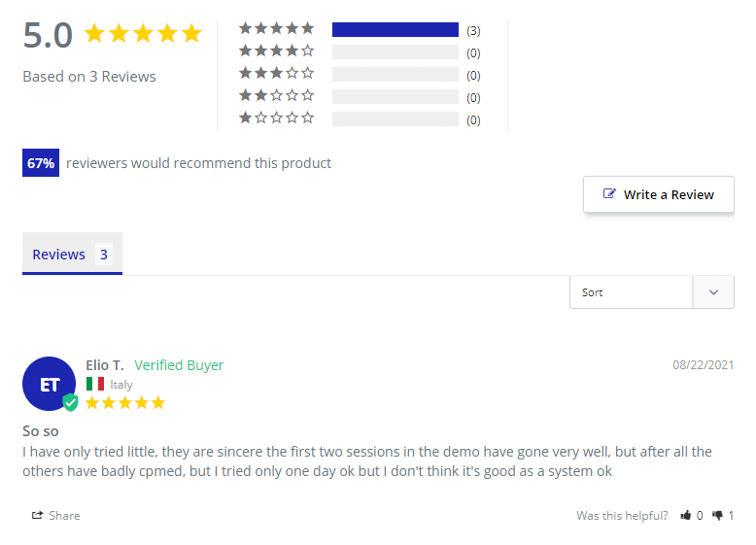Screen dimensions: 756x545
Task: Click the Reviews count badge 3
Action: [103, 255]
